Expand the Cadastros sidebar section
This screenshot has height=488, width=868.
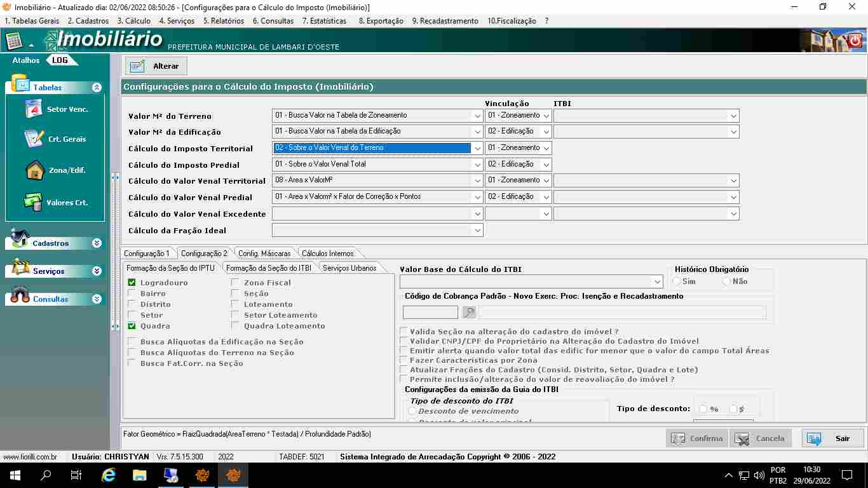pos(97,243)
